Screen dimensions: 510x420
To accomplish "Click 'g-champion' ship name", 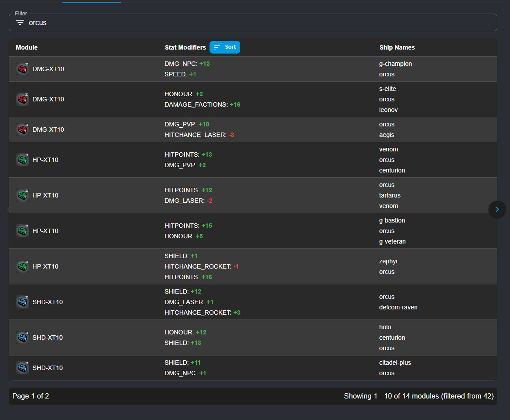I will tap(395, 64).
